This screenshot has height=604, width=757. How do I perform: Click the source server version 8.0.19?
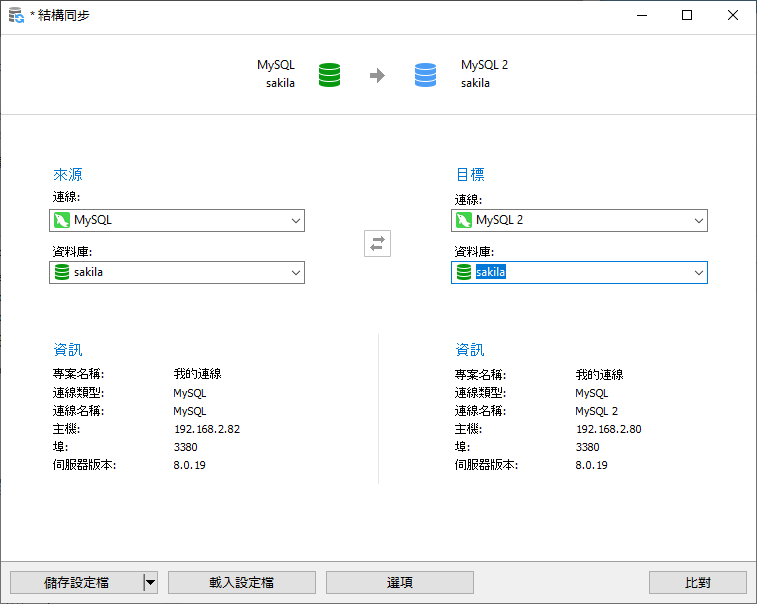point(189,465)
